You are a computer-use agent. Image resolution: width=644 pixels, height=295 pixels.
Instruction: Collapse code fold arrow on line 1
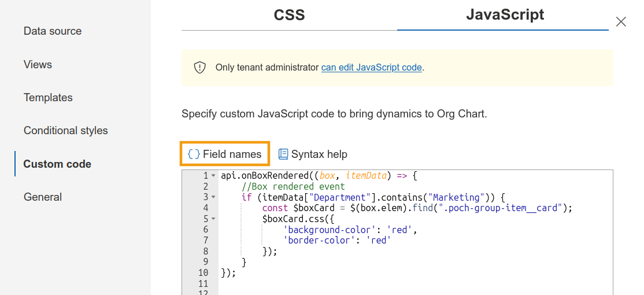(x=213, y=176)
